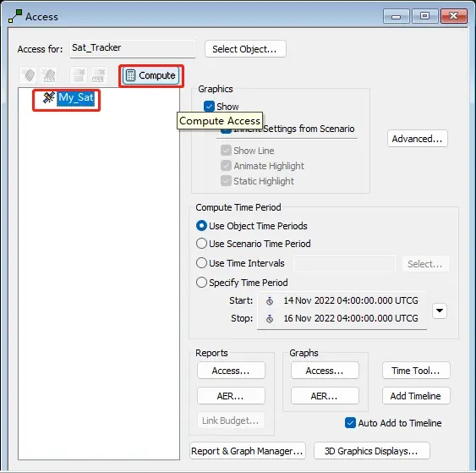
Task: Click the satellite icon beside My_Sat
Action: click(x=48, y=97)
